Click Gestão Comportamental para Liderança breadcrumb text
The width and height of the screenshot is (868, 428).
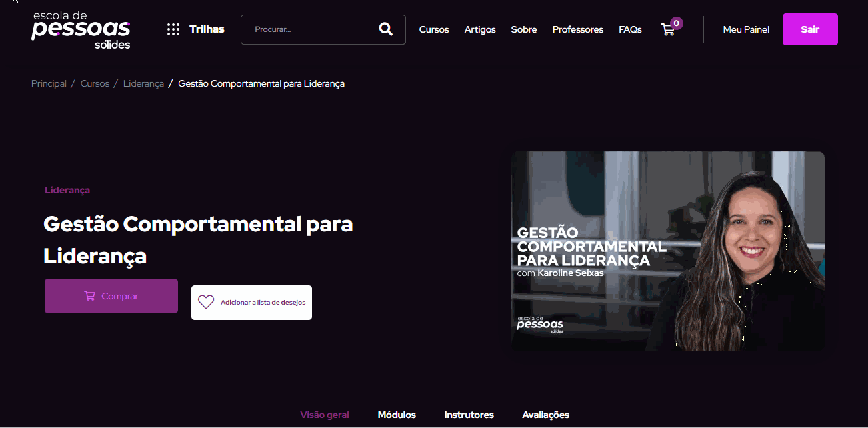pyautogui.click(x=261, y=83)
